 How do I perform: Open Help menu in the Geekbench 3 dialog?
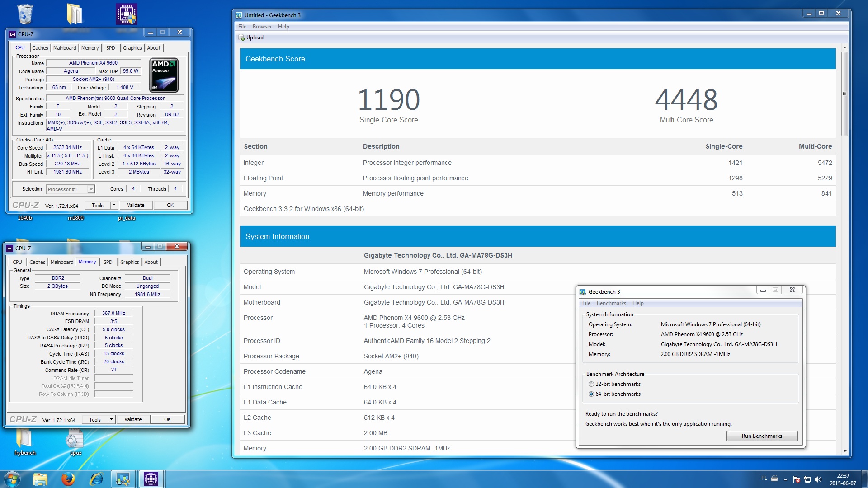tap(638, 303)
